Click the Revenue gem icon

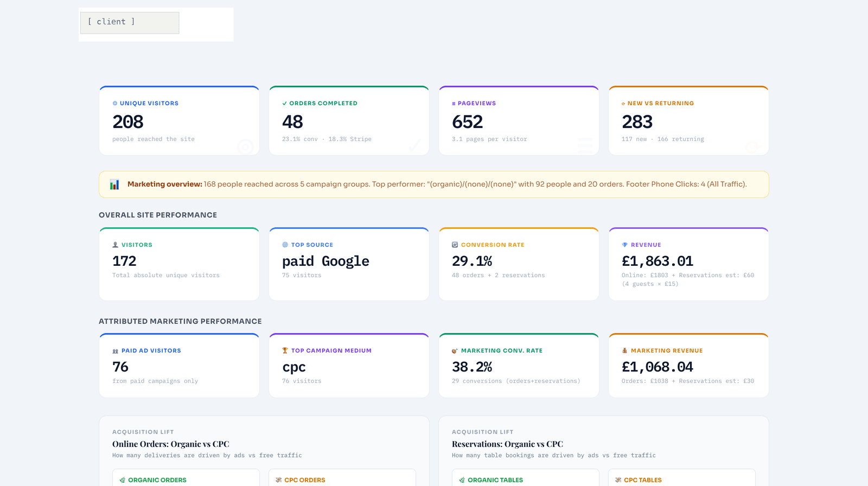[624, 245]
